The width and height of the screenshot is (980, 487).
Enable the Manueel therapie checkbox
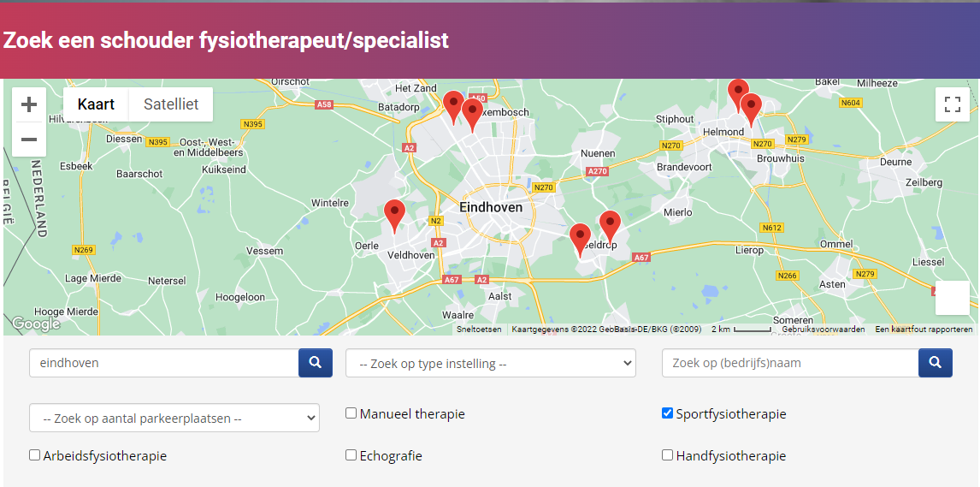click(351, 413)
